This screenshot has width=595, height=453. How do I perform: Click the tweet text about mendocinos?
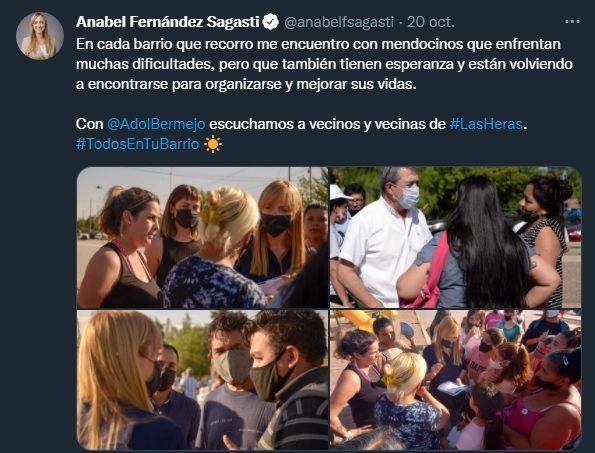point(324,64)
